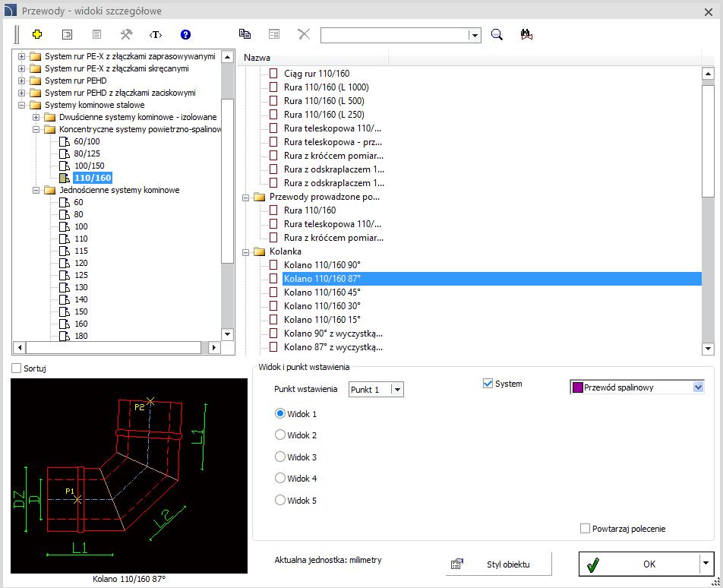Viewport: 723px width, 588px height.
Task: Click folder icon of Przewody prowadzone po...
Action: coord(260,197)
